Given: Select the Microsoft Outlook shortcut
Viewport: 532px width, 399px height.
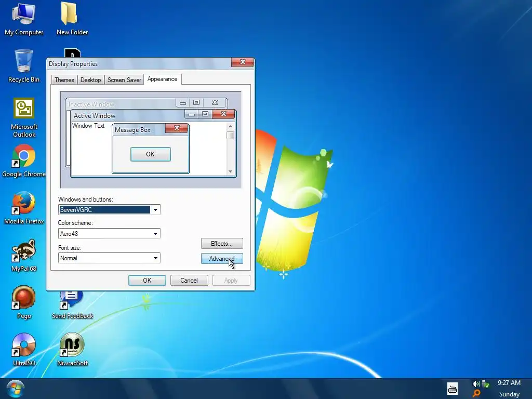Looking at the screenshot, I should coord(24,117).
